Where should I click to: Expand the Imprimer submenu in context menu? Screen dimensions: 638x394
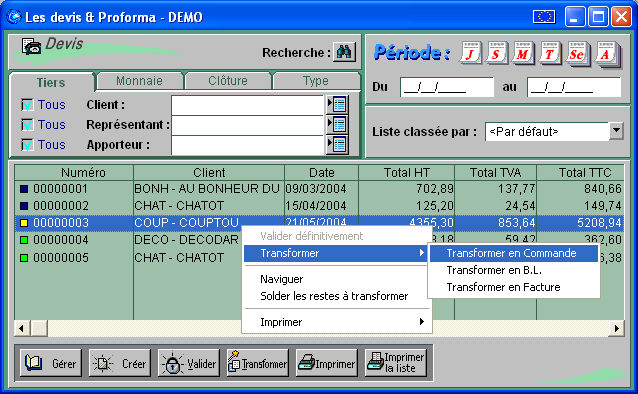(x=337, y=322)
